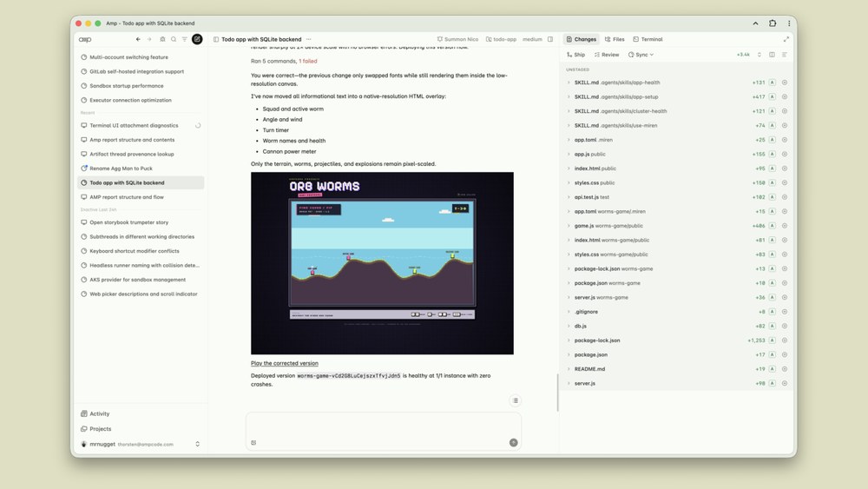Image resolution: width=868 pixels, height=489 pixels.
Task: Click the bug icon in sidebar header
Action: 162,39
